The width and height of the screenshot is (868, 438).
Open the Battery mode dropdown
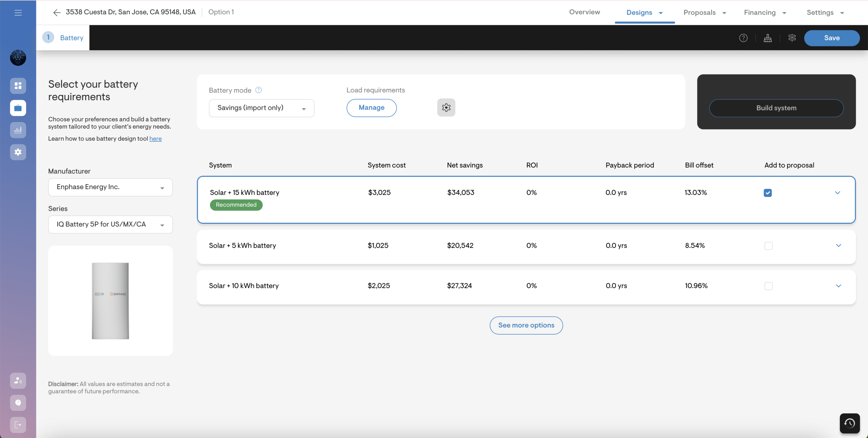click(261, 108)
